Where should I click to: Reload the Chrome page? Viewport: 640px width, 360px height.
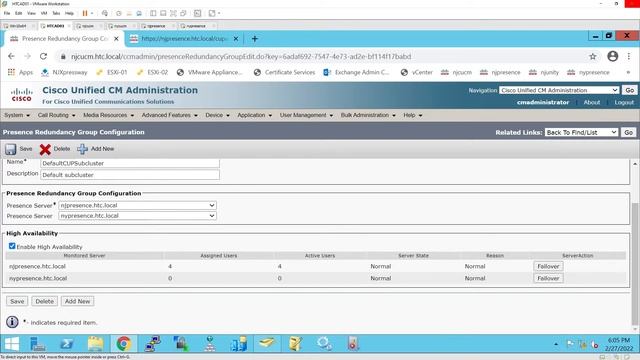coord(43,56)
